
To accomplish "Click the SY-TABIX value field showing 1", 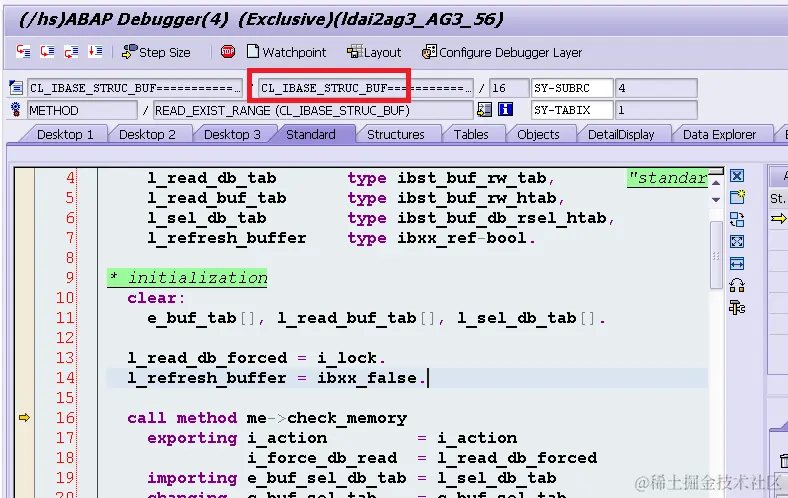I will [x=656, y=110].
